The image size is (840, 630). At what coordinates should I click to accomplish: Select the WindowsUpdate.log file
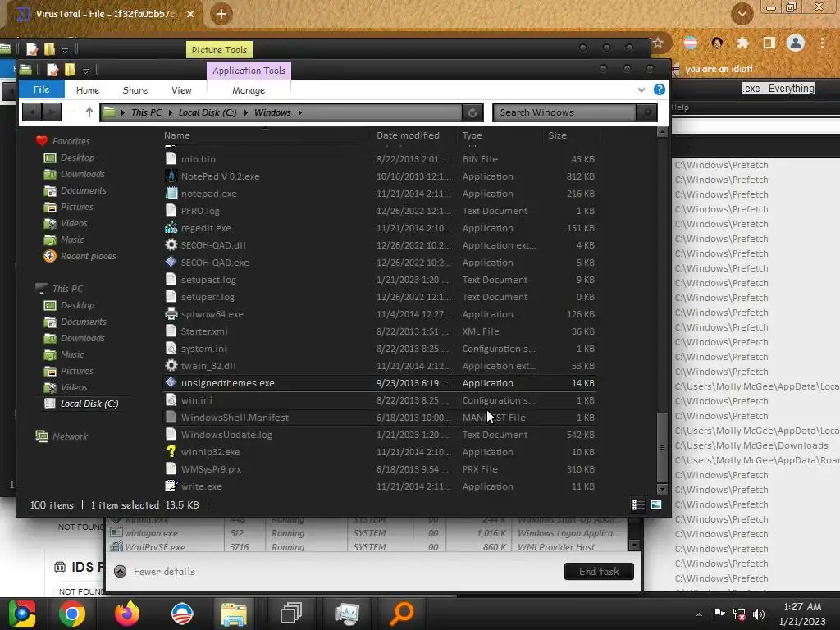click(x=380, y=435)
